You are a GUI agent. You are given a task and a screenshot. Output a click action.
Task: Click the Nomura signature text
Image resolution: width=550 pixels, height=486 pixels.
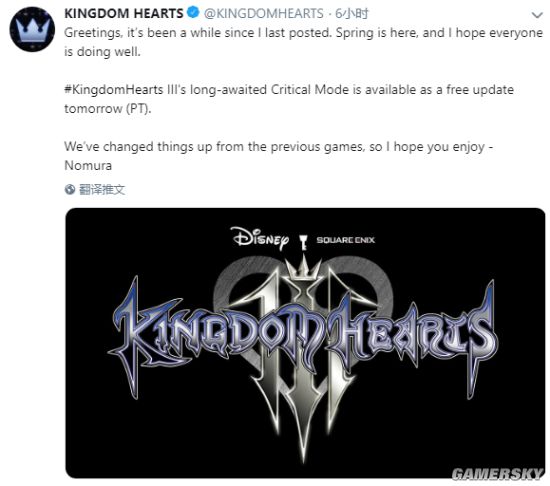click(88, 166)
